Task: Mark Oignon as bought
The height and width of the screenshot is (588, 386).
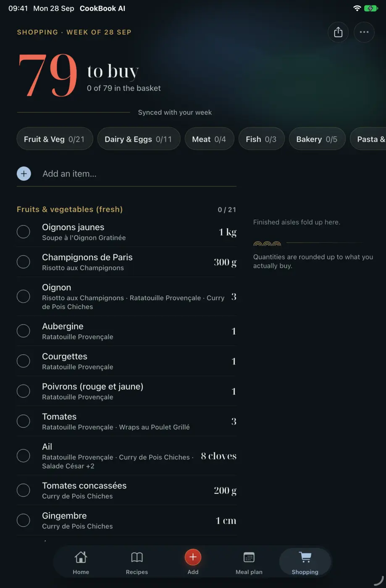Action: click(x=24, y=297)
